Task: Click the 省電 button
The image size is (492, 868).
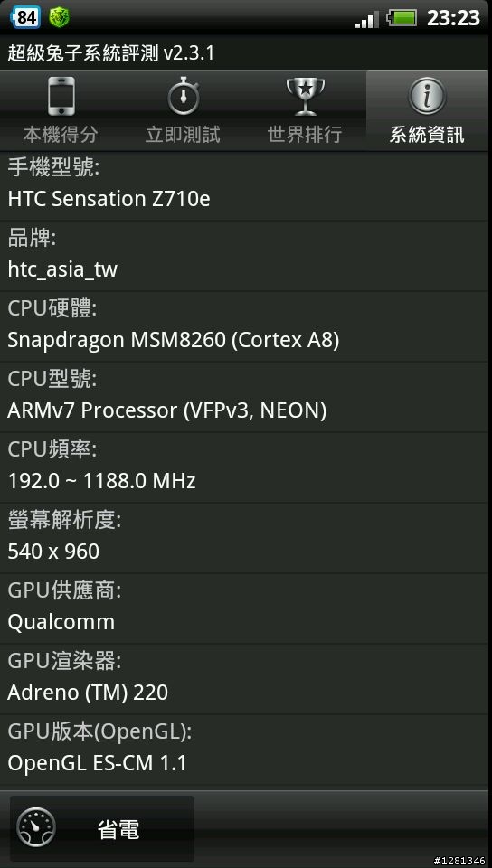Action: coord(102,829)
